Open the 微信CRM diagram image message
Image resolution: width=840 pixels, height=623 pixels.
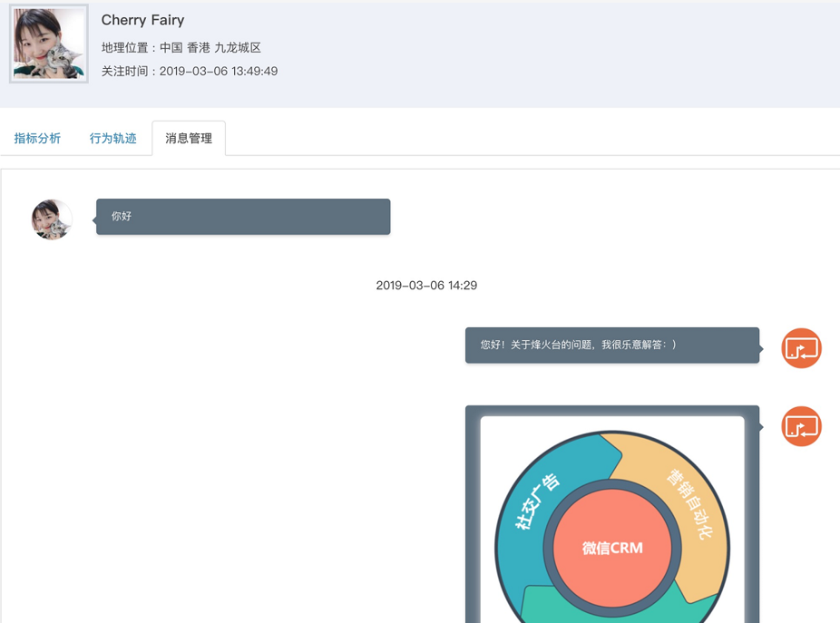[612, 514]
